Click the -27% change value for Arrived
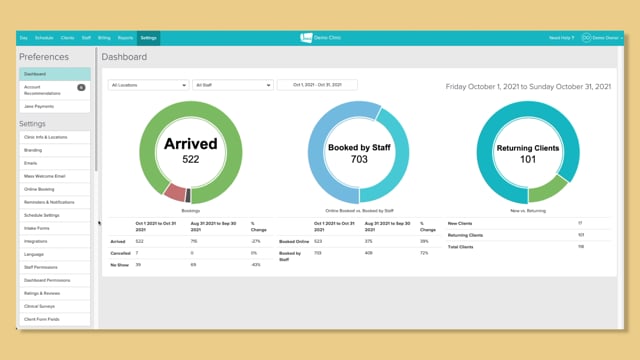Viewport: 640px width, 360px height. click(x=256, y=242)
